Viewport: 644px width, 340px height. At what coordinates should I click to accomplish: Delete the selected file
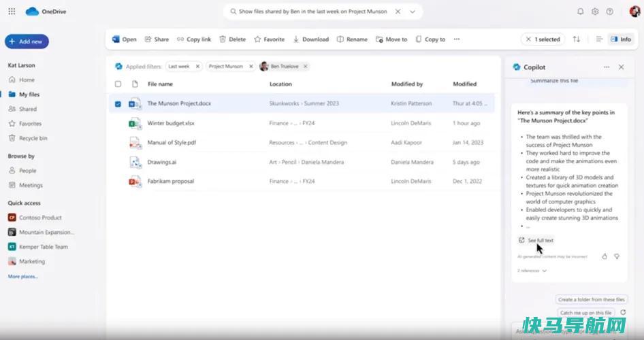232,39
